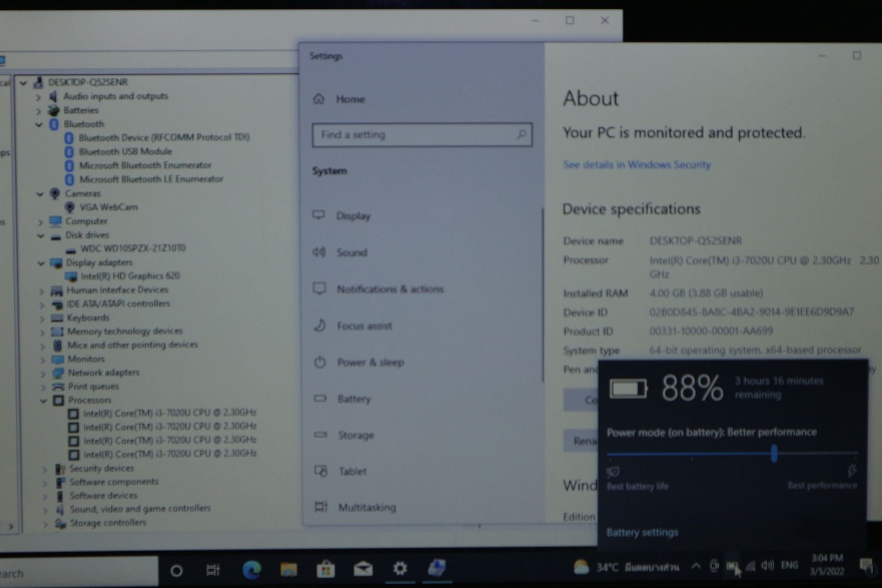
Task: Go to Settings Home
Action: (x=350, y=99)
